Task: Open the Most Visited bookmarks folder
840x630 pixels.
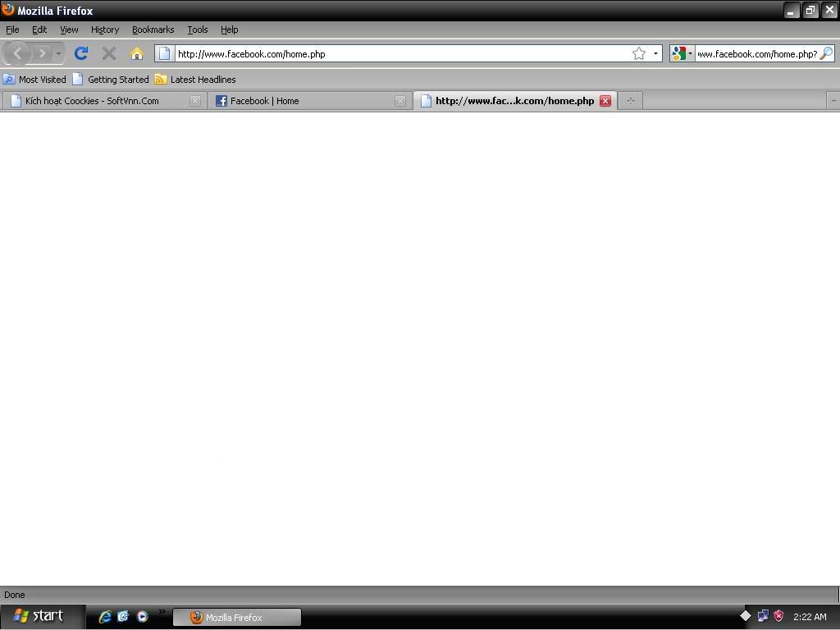Action: [34, 80]
